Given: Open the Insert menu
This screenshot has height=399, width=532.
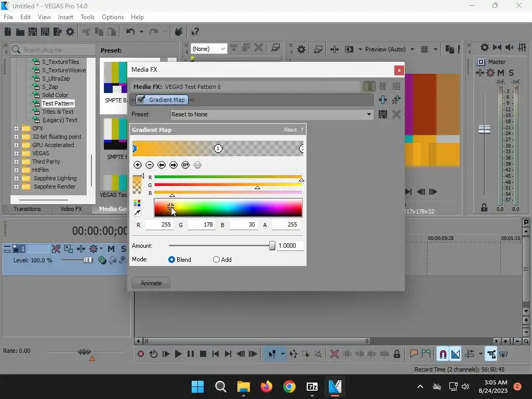Looking at the screenshot, I should click(65, 17).
